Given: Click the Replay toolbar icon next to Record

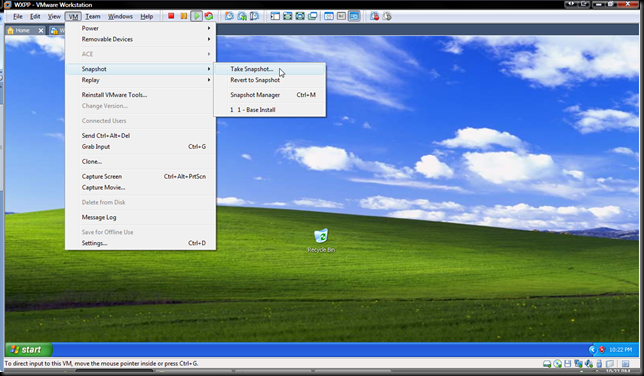Looking at the screenshot, I should 387,16.
